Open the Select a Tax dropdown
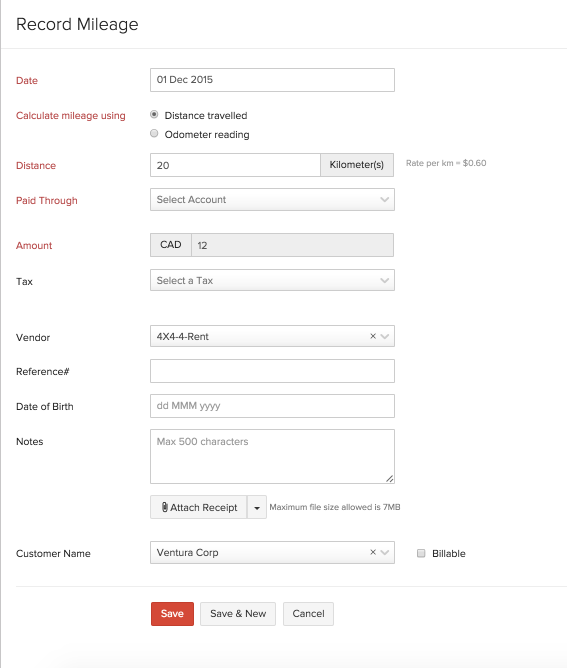The image size is (567, 668). click(272, 280)
